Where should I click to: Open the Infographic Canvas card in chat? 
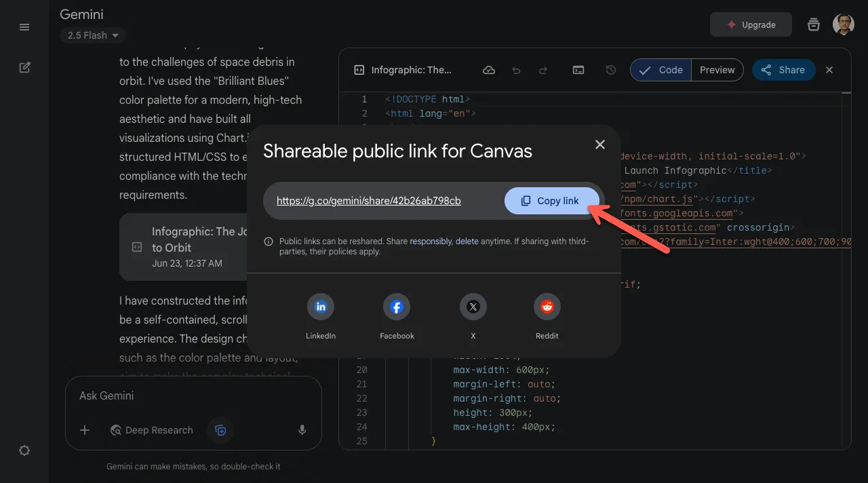(x=184, y=247)
